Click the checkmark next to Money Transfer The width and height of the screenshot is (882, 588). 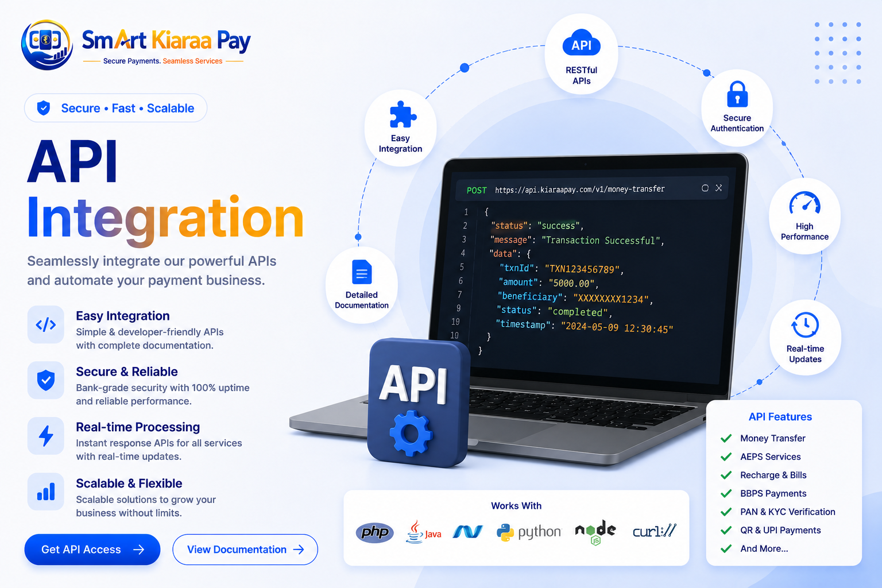[x=726, y=438]
